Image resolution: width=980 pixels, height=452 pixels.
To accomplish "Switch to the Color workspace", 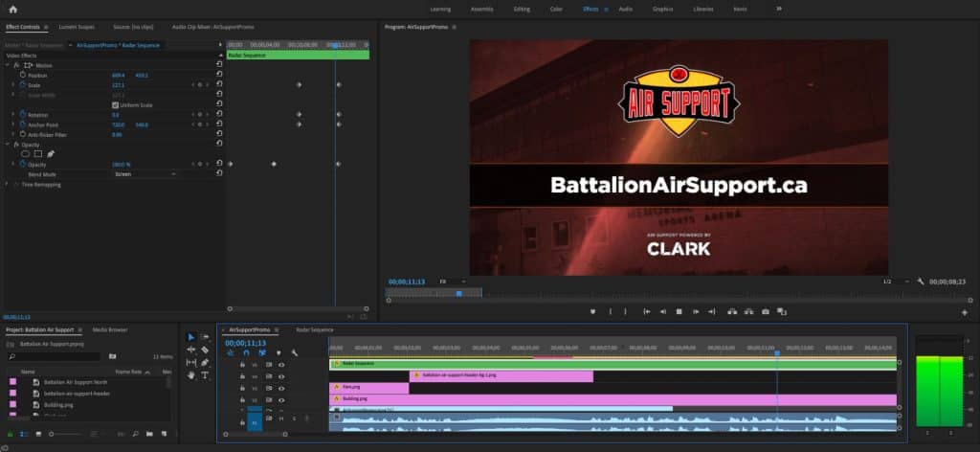I will pyautogui.click(x=556, y=10).
